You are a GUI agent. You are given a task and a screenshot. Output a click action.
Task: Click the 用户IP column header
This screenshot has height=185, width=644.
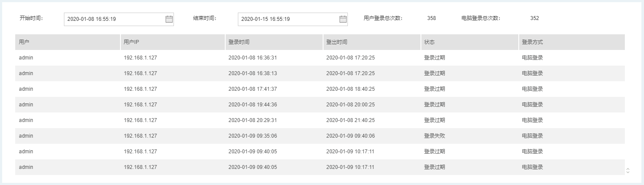click(131, 42)
